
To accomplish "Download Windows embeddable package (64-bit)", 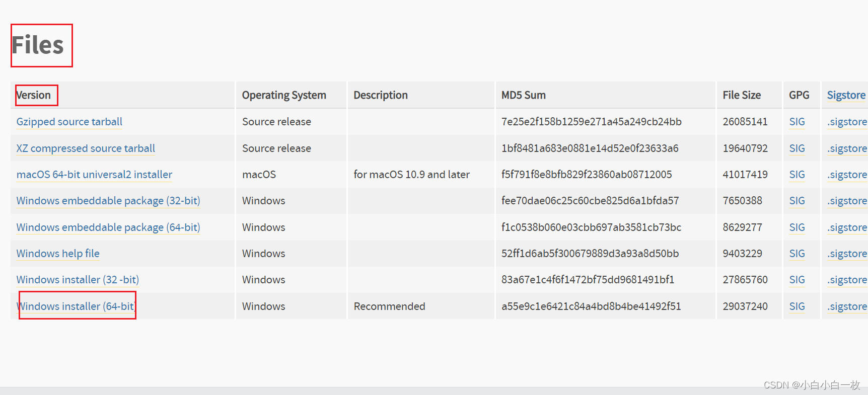I will [108, 227].
